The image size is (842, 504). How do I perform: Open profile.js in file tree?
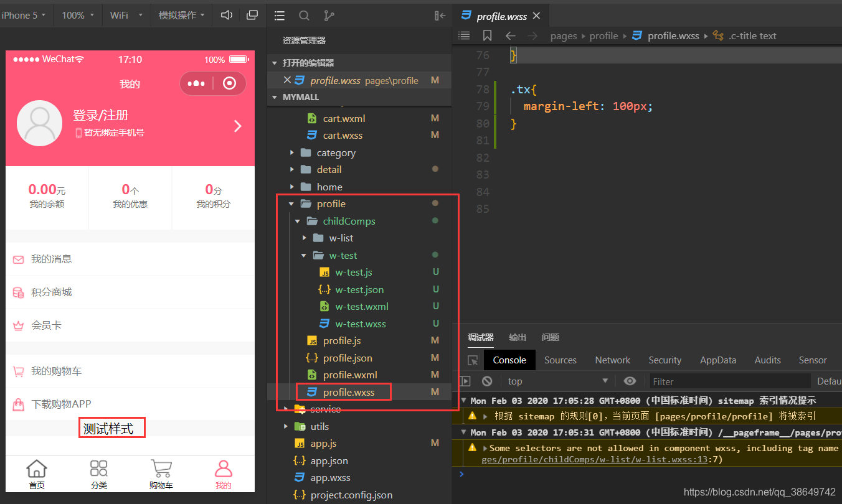[341, 340]
